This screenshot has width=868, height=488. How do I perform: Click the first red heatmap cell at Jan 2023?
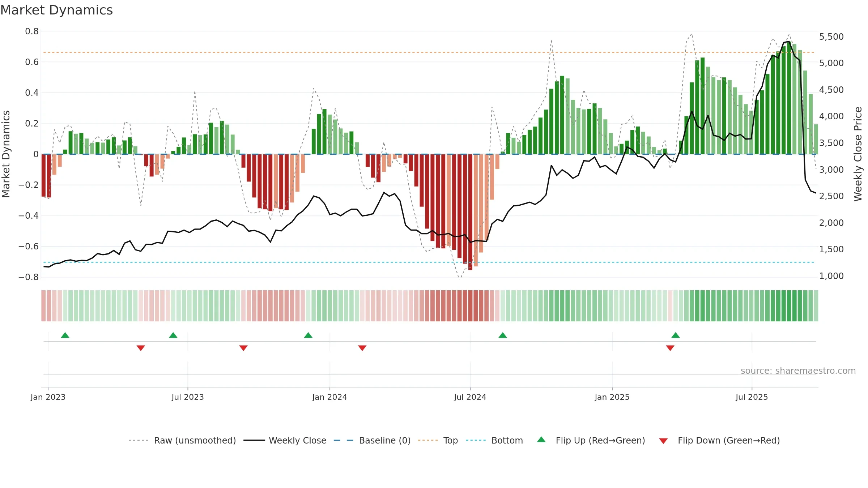coord(43,306)
